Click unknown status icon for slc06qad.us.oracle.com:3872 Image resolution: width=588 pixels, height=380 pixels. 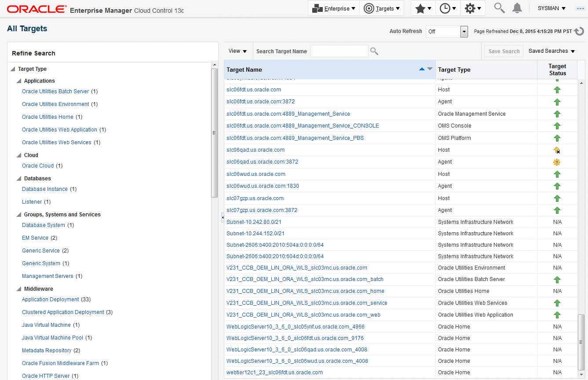pyautogui.click(x=557, y=162)
